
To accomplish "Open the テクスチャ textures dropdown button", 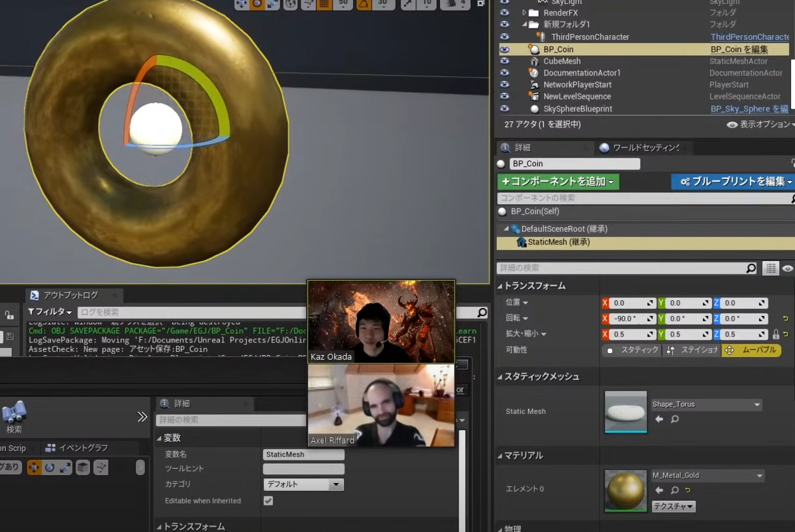I will 674,507.
